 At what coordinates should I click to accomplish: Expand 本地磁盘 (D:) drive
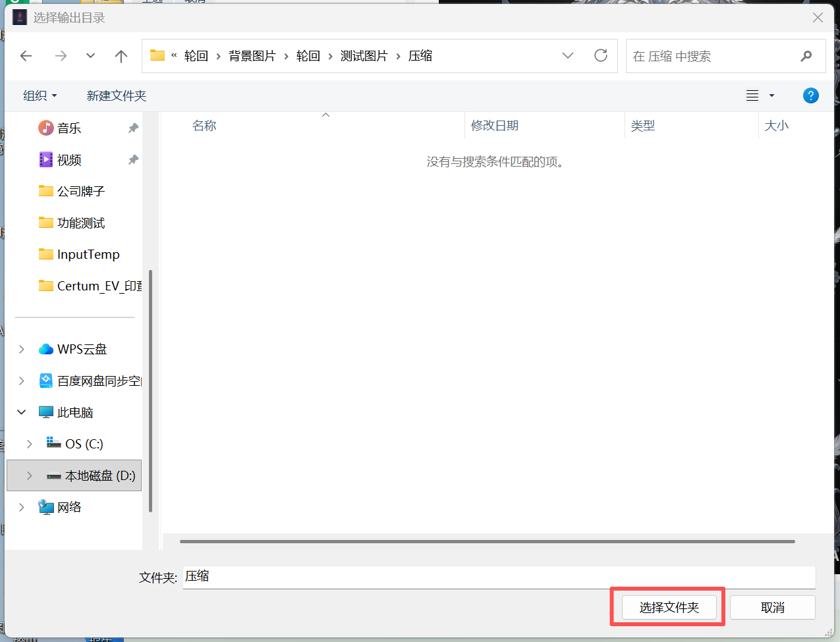click(30, 475)
